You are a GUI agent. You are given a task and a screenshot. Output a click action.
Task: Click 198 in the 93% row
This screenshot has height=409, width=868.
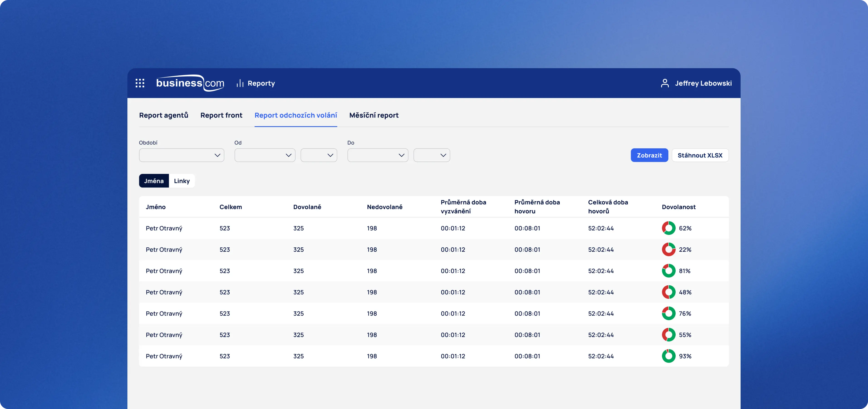[x=372, y=356]
